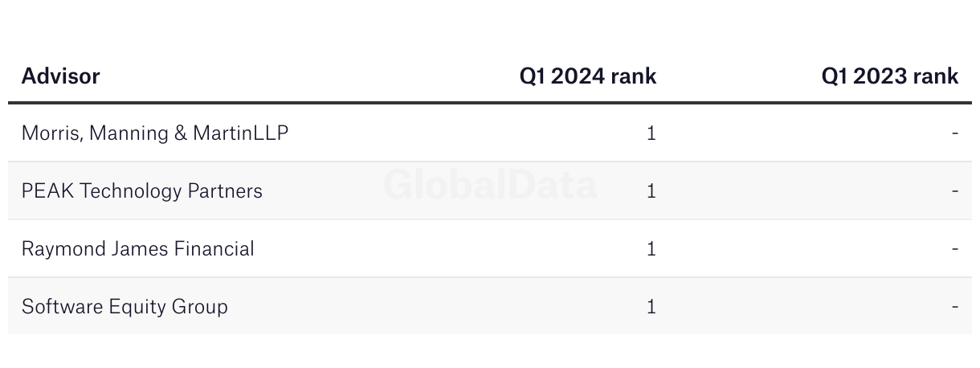Click PEAK Technology Partners 2024 rank value
Image resolution: width=980 pixels, height=368 pixels.
tap(651, 191)
